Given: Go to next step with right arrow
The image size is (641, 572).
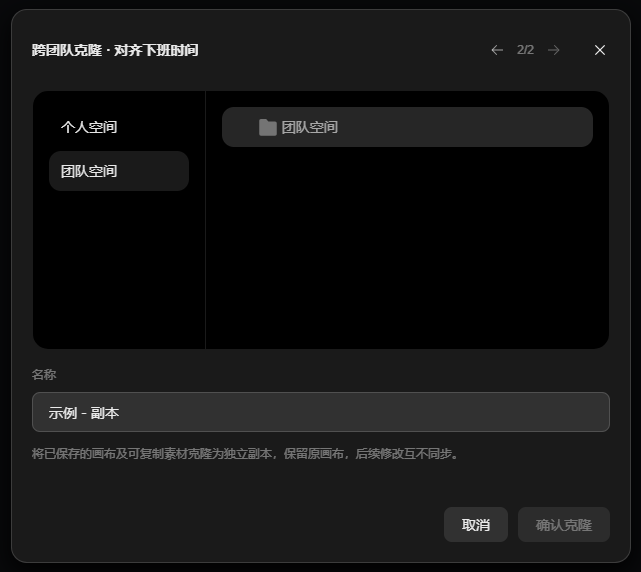Looking at the screenshot, I should click(554, 50).
